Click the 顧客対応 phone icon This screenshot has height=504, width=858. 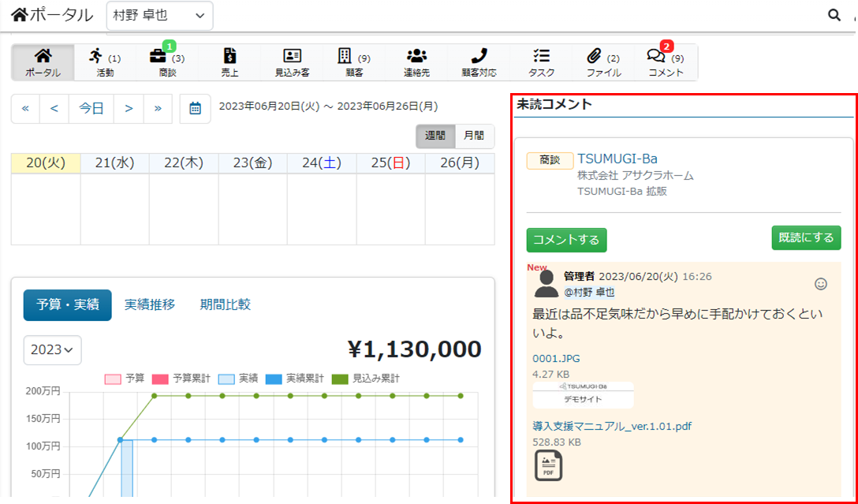click(x=479, y=55)
